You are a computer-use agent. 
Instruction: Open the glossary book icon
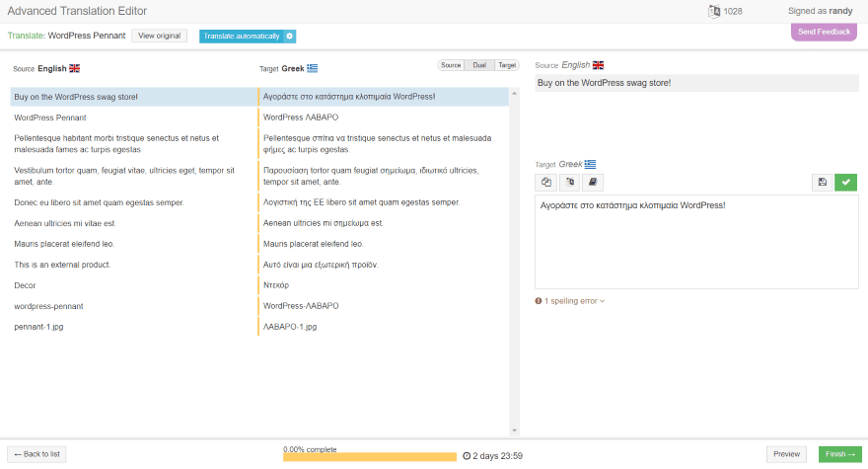[592, 183]
